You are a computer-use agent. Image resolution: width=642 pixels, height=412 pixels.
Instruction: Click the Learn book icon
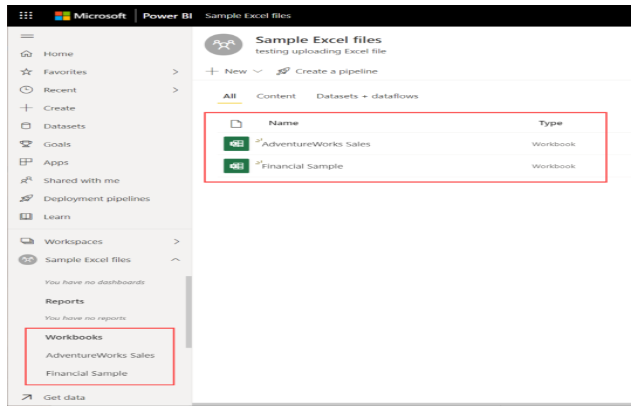(x=26, y=216)
